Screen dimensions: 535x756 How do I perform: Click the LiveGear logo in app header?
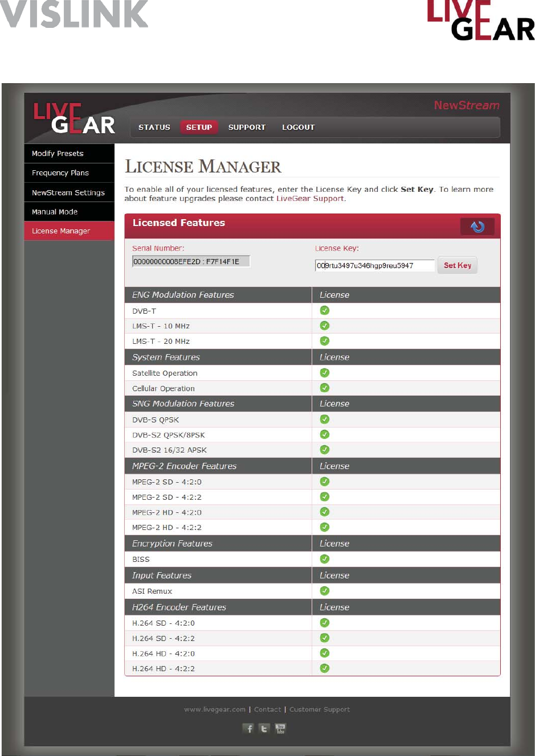click(74, 118)
